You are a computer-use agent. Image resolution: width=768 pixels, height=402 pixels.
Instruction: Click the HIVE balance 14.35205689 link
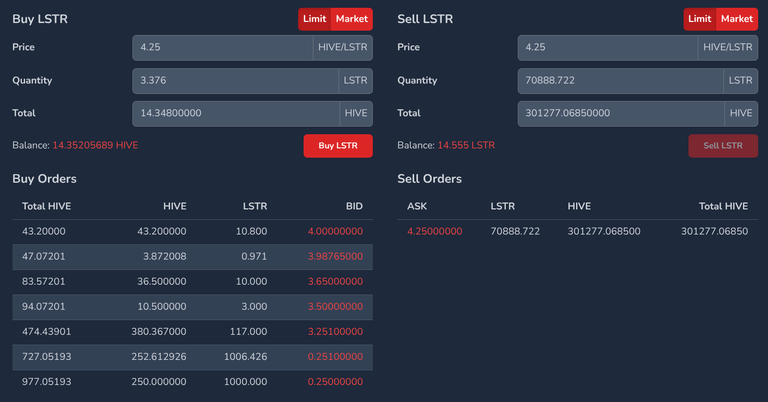pyautogui.click(x=95, y=145)
